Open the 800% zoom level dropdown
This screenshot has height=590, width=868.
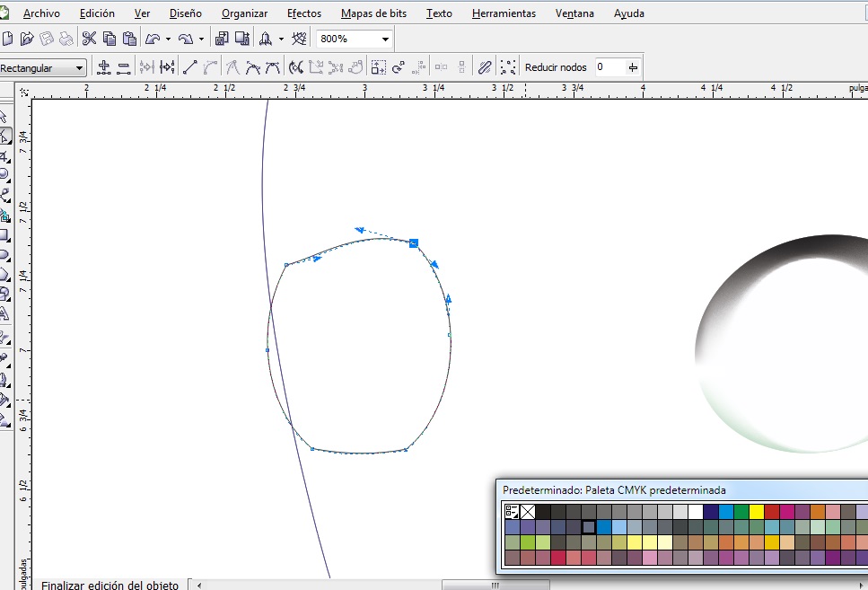[x=385, y=40]
